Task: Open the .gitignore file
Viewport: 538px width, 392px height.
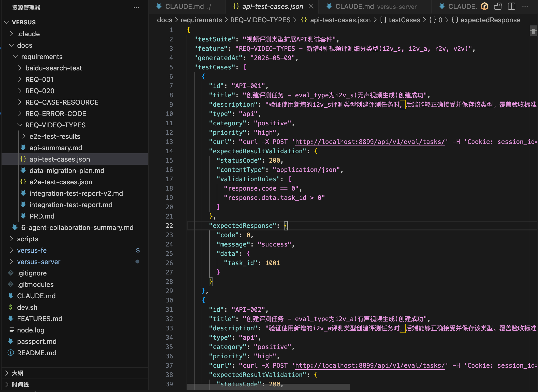Action: (32, 273)
